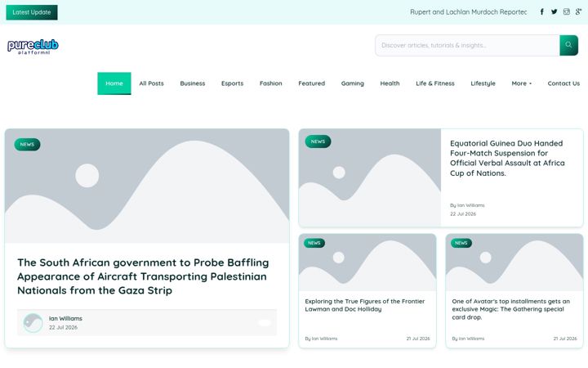The image size is (588, 368).
Task: Click the green search magnifier button
Action: click(x=568, y=45)
